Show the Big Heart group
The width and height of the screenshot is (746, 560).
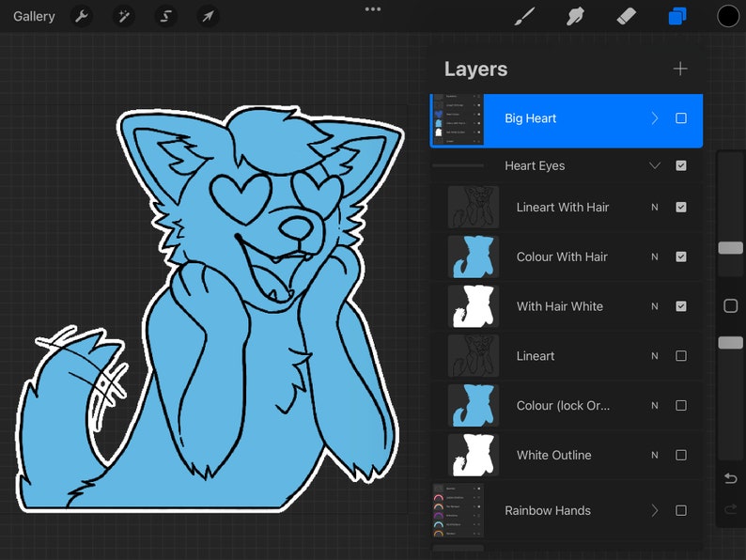pyautogui.click(x=681, y=118)
